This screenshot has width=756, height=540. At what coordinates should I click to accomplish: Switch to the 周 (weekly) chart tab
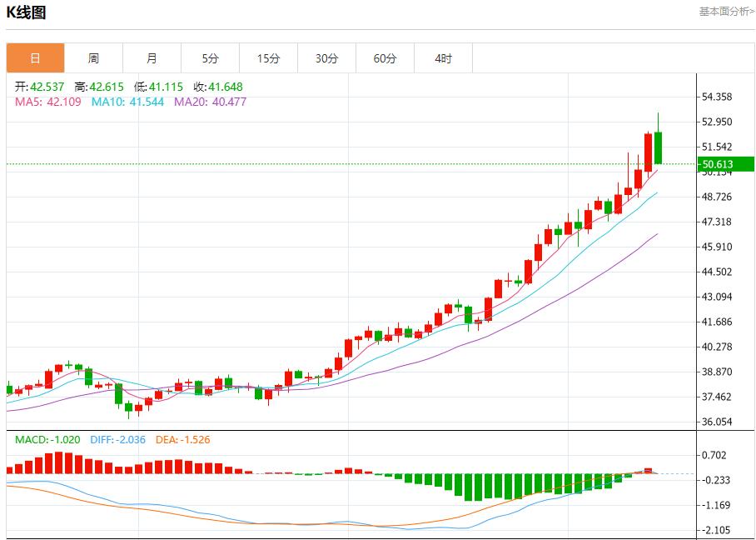pos(93,58)
